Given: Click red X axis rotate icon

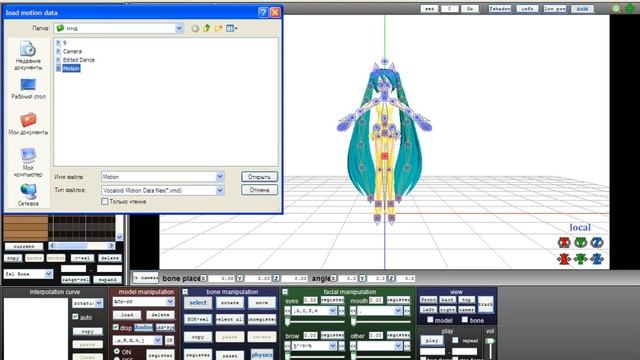Looking at the screenshot, I should pos(564,242).
